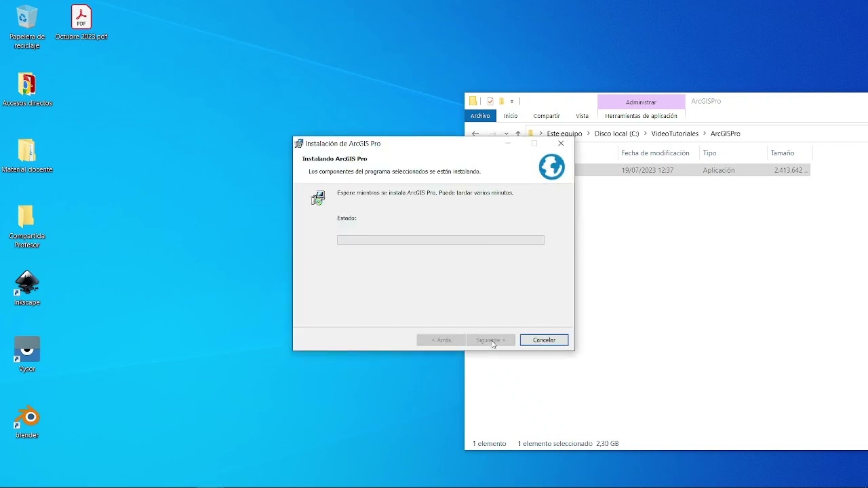Go up one folder level in Explorer
This screenshot has width=868, height=488.
pos(518,134)
